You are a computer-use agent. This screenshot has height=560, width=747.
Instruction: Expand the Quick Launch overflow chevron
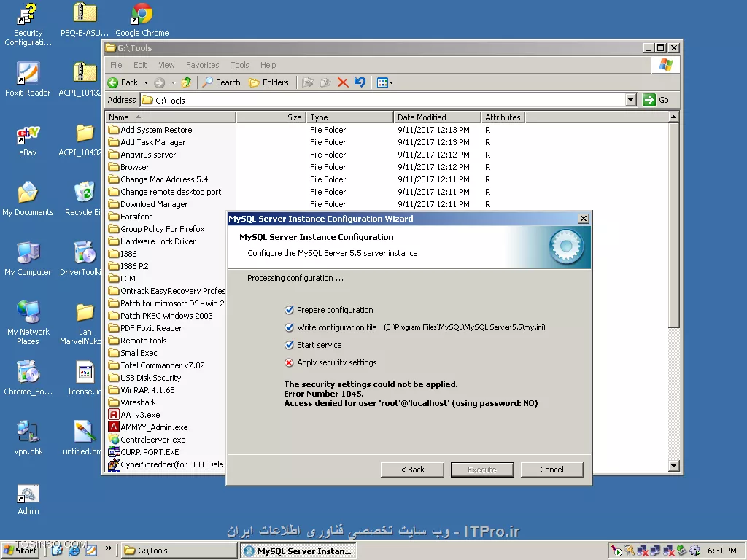click(109, 548)
